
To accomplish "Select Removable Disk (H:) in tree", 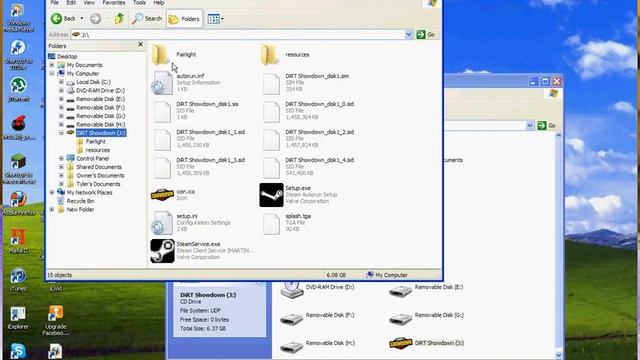I will coord(100,124).
